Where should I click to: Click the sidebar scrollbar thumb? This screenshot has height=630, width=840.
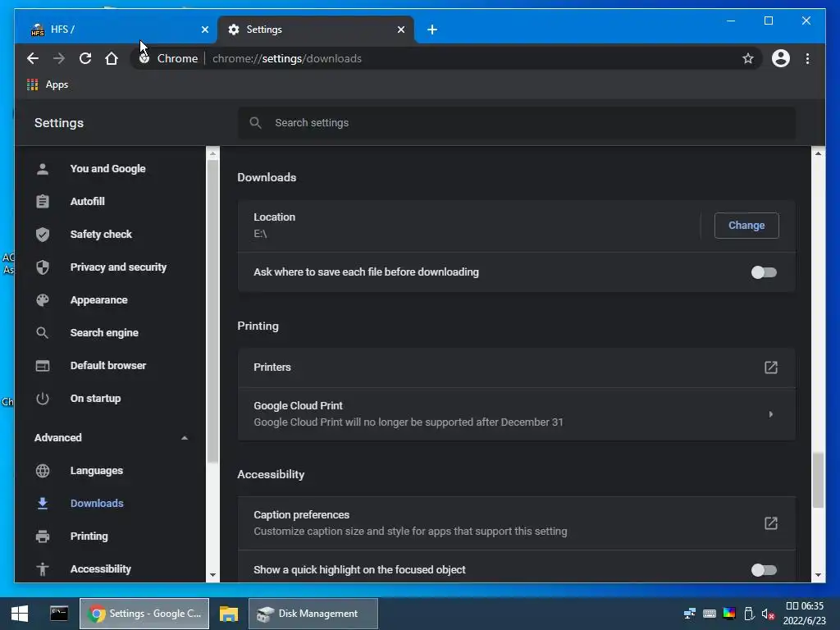(x=212, y=311)
